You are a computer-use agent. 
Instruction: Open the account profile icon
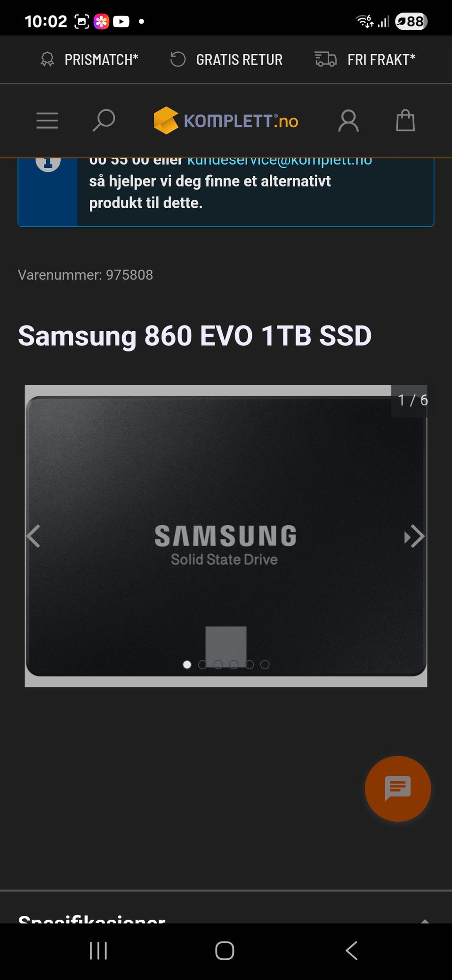[348, 121]
